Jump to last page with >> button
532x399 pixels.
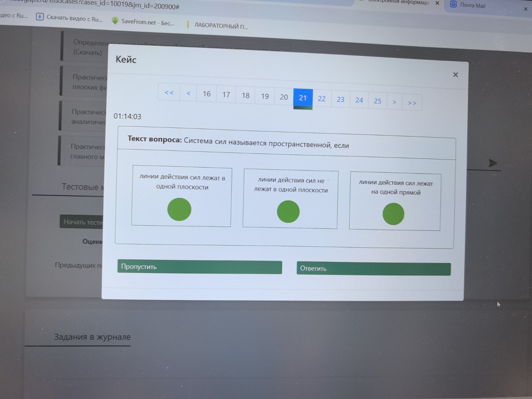point(412,103)
